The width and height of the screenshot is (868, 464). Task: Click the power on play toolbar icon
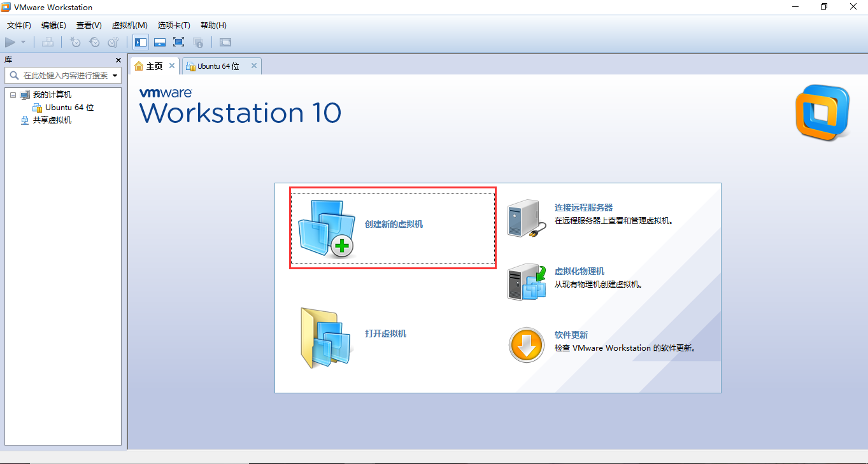coord(10,42)
